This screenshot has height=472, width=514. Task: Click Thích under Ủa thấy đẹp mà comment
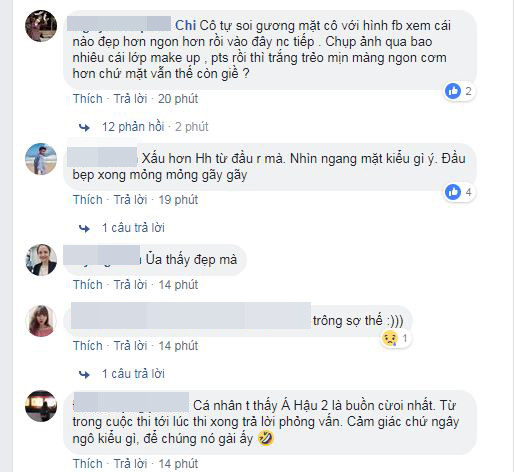click(88, 285)
